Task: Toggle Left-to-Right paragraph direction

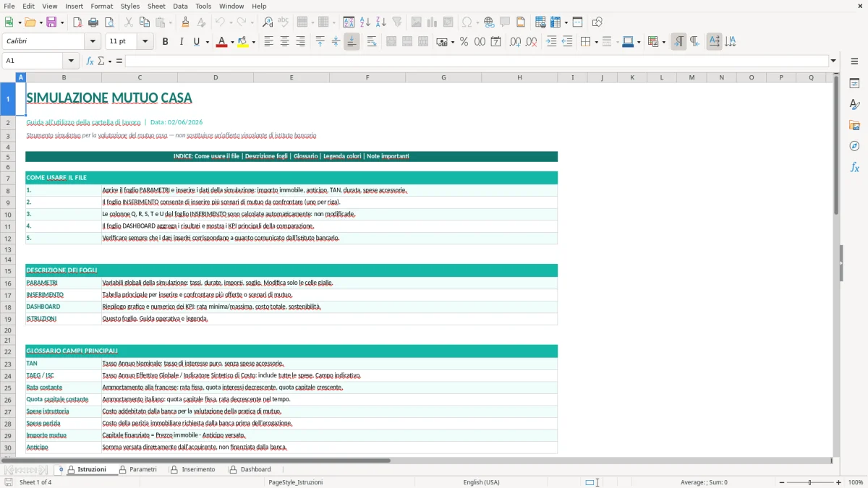Action: [x=678, y=42]
